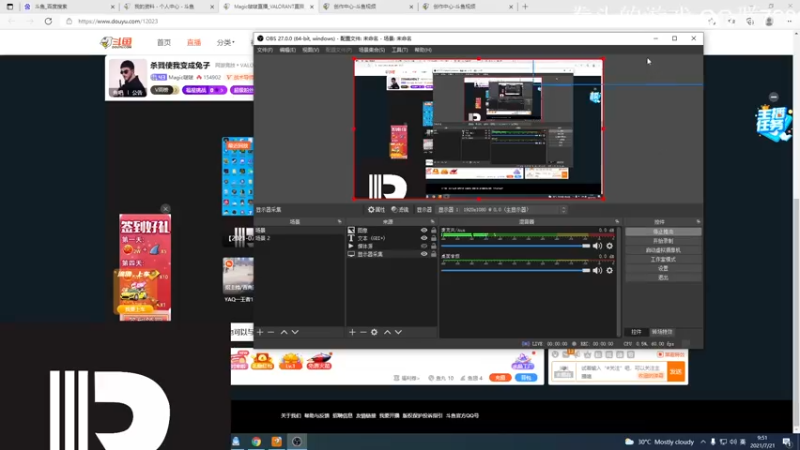Start the Virtual Camera (启动虚拟摄像机) button
This screenshot has height=450, width=800.
click(663, 250)
